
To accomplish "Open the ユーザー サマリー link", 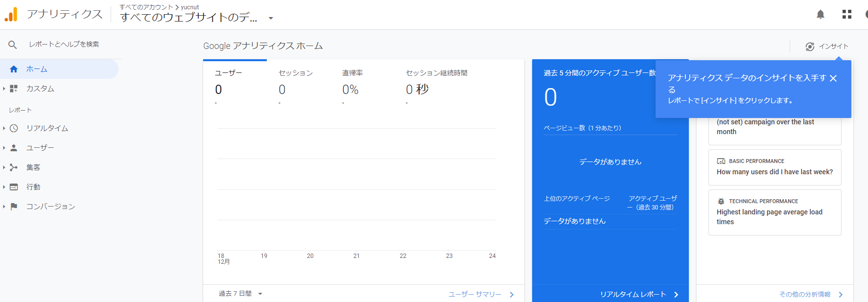I will pyautogui.click(x=475, y=295).
